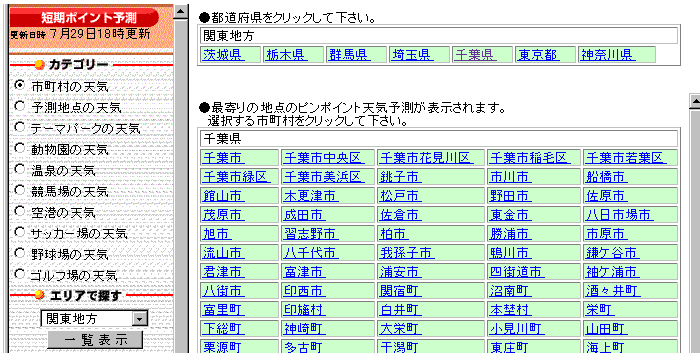The height and width of the screenshot is (360, 700).
Task: Choose 温泉の天気 radio option
Action: tap(20, 169)
